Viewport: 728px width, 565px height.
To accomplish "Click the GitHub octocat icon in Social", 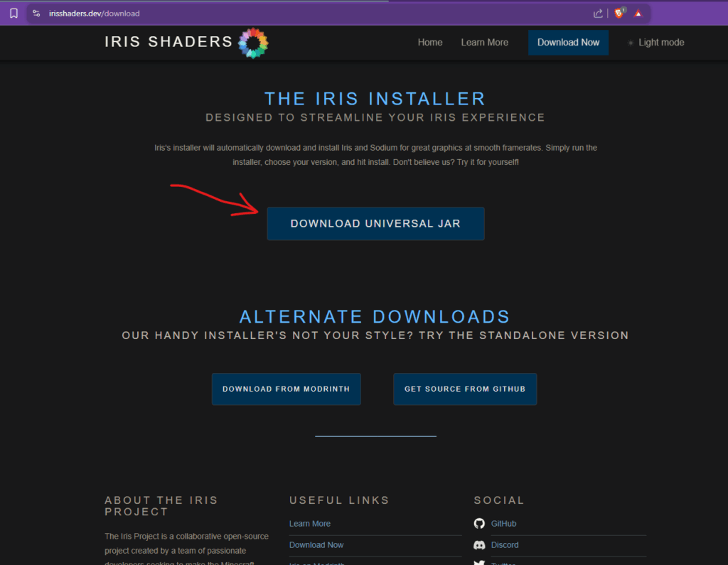I will point(479,524).
